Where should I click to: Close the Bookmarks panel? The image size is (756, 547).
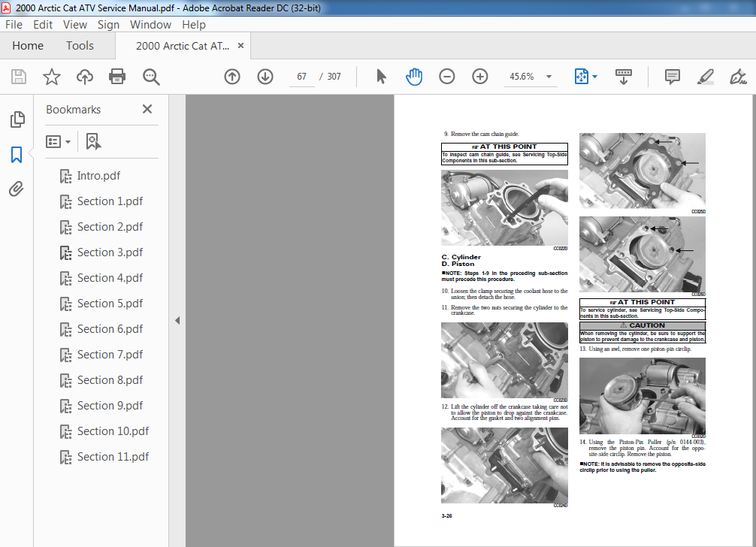[147, 110]
